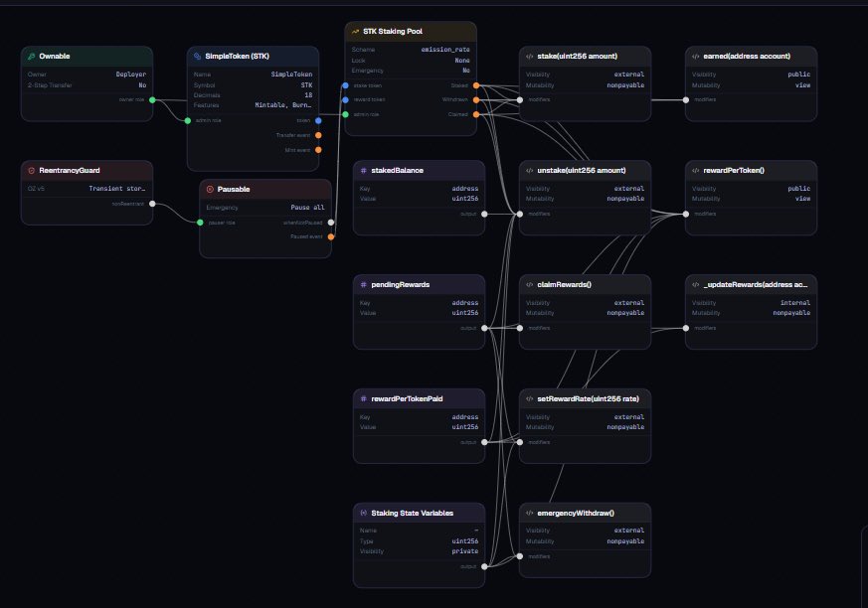The width and height of the screenshot is (868, 608).
Task: Click the reward token input port on Staking Pool
Action: (345, 100)
